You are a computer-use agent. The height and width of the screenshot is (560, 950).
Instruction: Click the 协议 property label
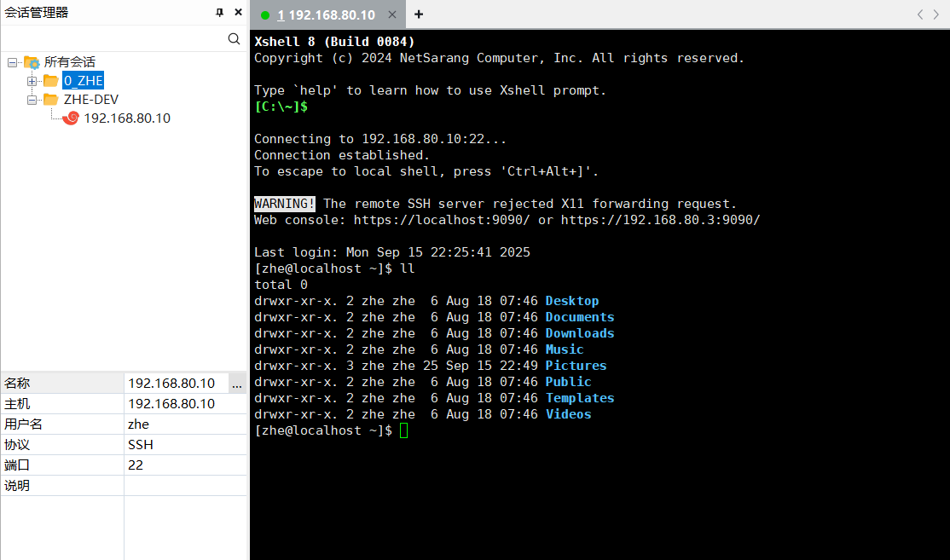(x=17, y=445)
